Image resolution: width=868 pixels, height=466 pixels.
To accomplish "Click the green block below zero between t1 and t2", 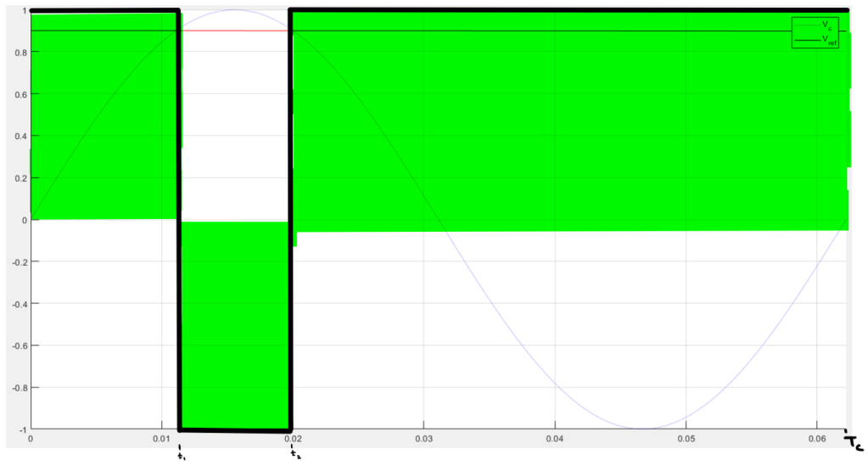I will (235, 324).
